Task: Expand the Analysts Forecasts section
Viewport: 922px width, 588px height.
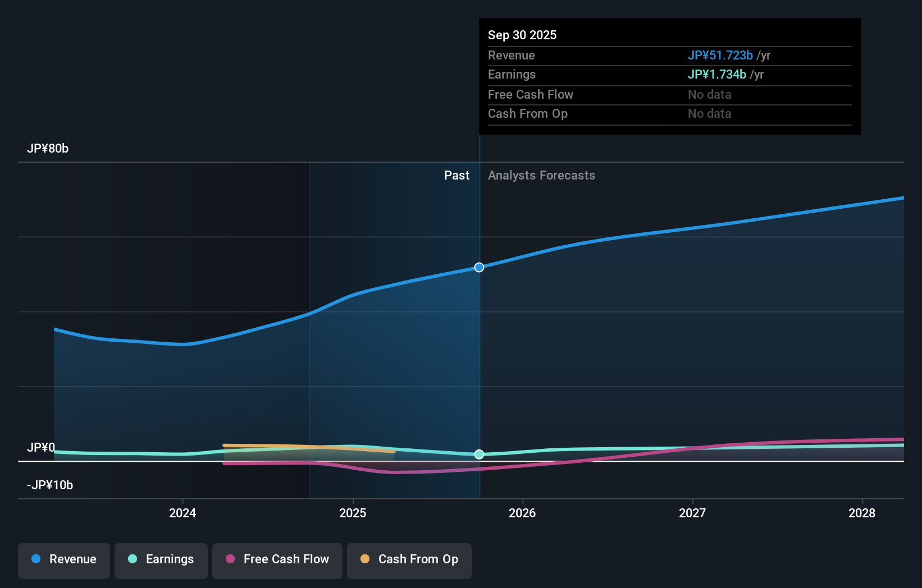Action: click(541, 175)
